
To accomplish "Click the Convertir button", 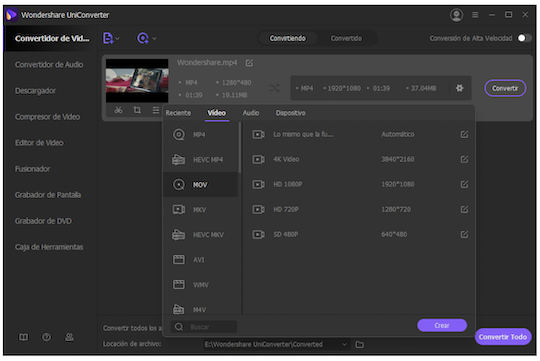I will coord(505,88).
